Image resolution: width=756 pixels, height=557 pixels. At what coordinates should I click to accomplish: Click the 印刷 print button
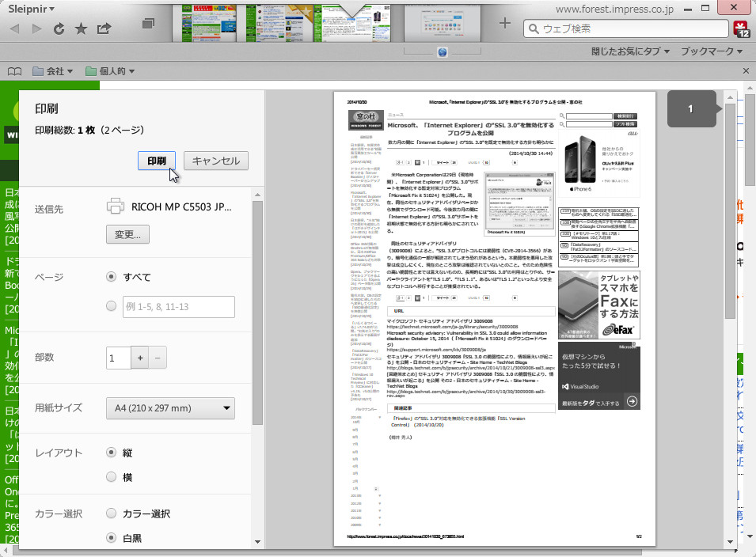156,161
